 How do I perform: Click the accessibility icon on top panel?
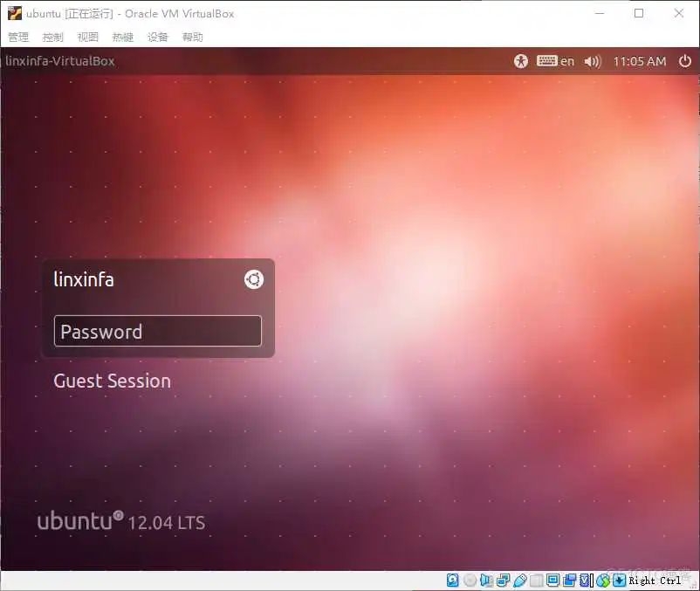click(x=521, y=61)
